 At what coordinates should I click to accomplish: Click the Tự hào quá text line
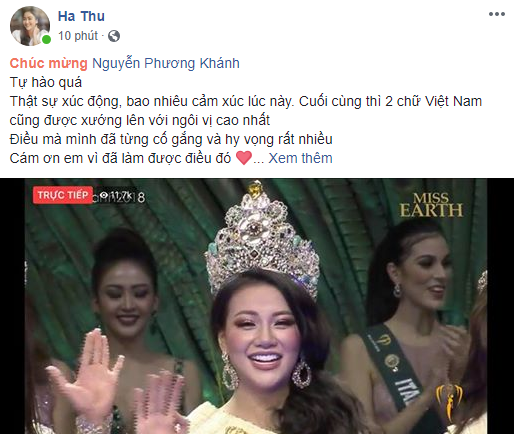pos(46,82)
